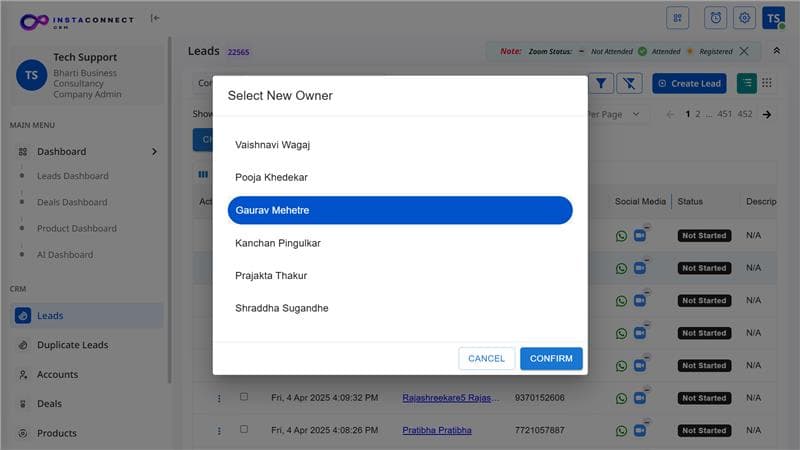800x450 pixels.
Task: Apply the filter funnel icon
Action: [x=601, y=83]
